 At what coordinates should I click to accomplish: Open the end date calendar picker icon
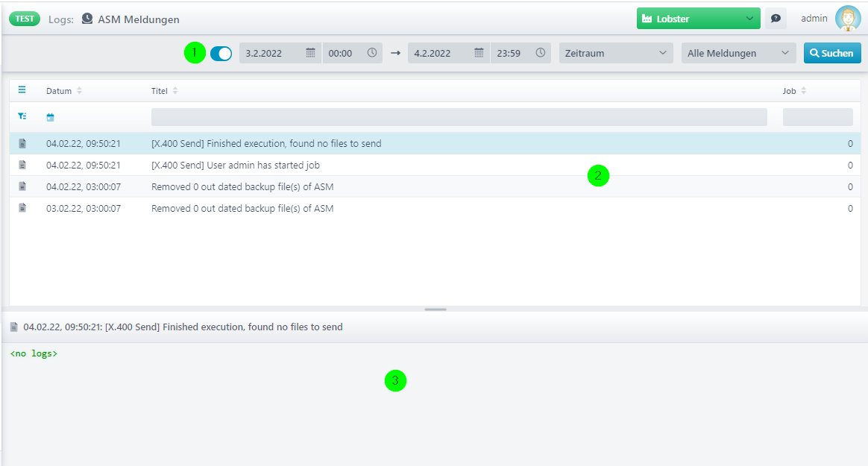coord(479,53)
